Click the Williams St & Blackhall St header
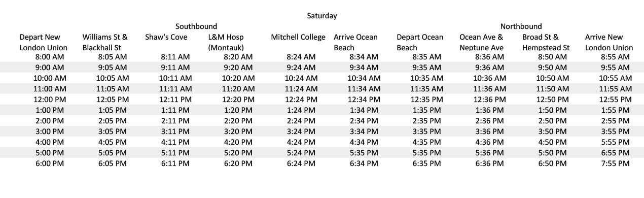Image resolution: width=644 pixels, height=198 pixels. [x=105, y=42]
